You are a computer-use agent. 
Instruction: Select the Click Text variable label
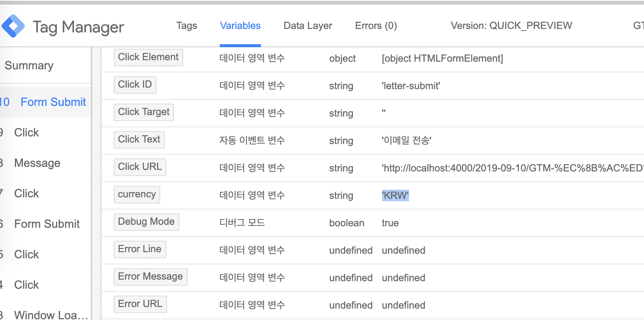coord(139,139)
